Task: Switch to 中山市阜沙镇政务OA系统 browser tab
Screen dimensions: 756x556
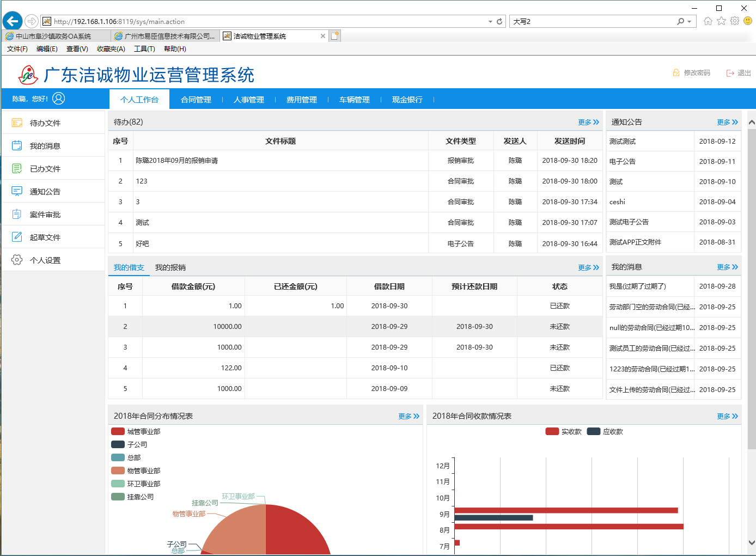Action: click(x=56, y=36)
